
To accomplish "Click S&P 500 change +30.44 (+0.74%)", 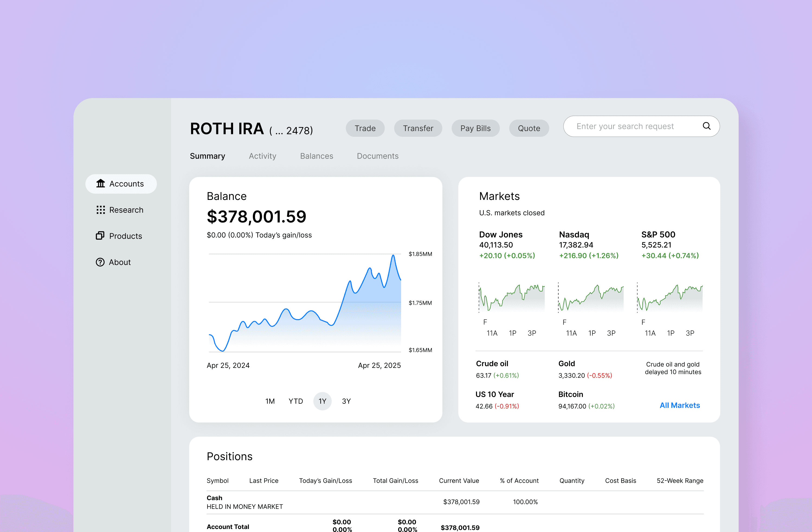I will pyautogui.click(x=670, y=255).
